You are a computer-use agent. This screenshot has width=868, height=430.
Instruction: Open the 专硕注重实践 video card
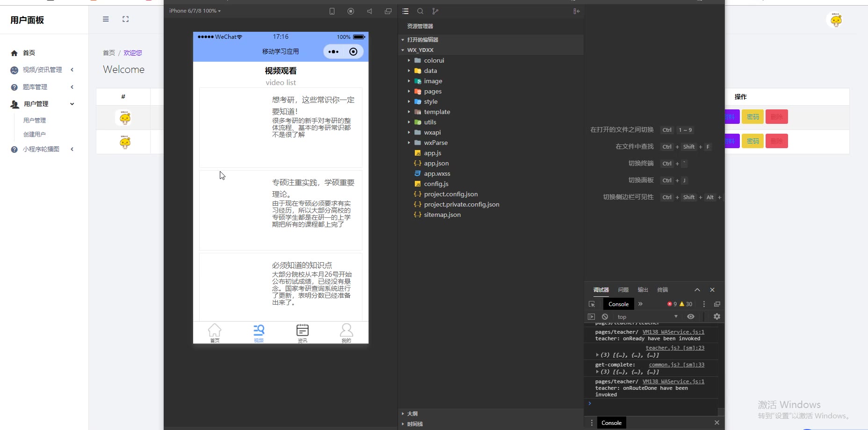click(x=281, y=210)
